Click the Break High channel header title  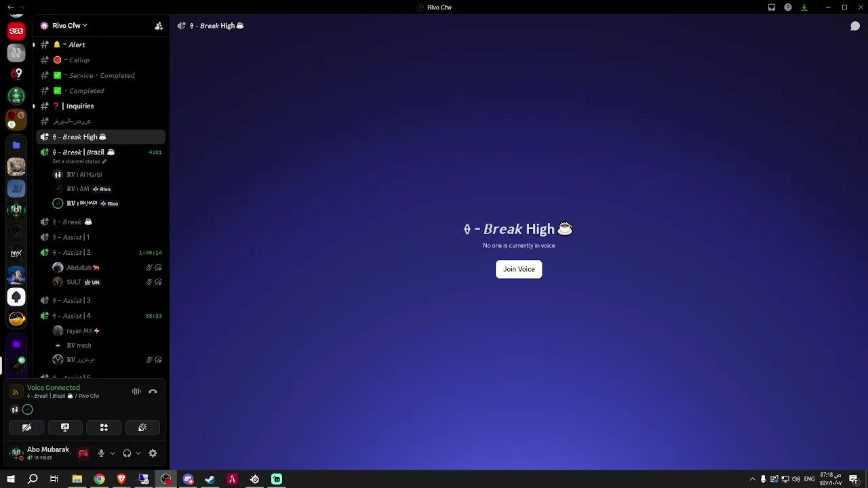(216, 26)
